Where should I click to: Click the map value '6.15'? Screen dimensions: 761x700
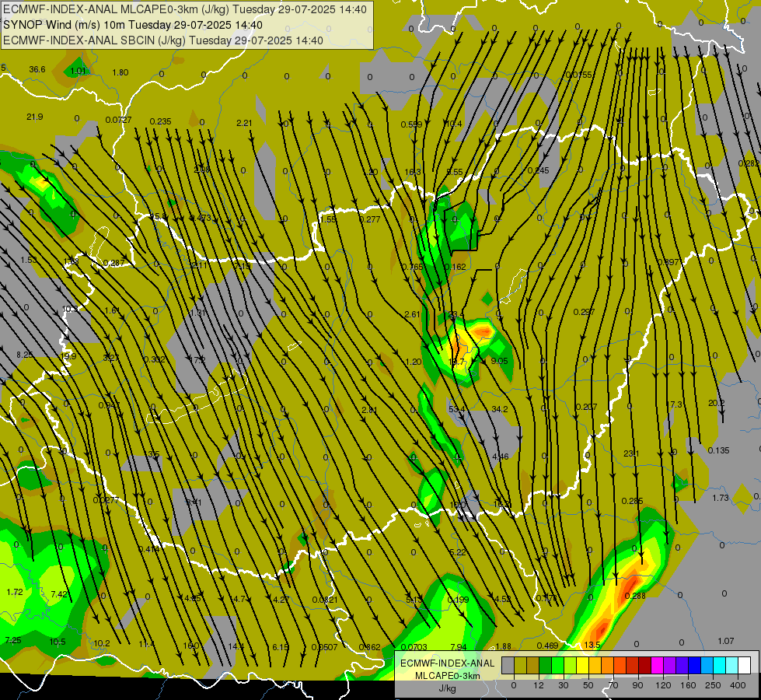pos(281,647)
